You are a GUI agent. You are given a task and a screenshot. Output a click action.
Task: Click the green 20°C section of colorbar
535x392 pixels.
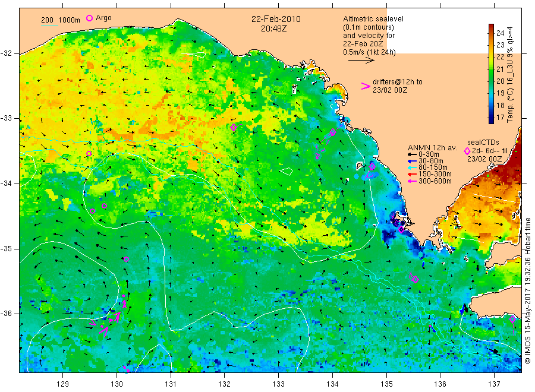point(491,81)
